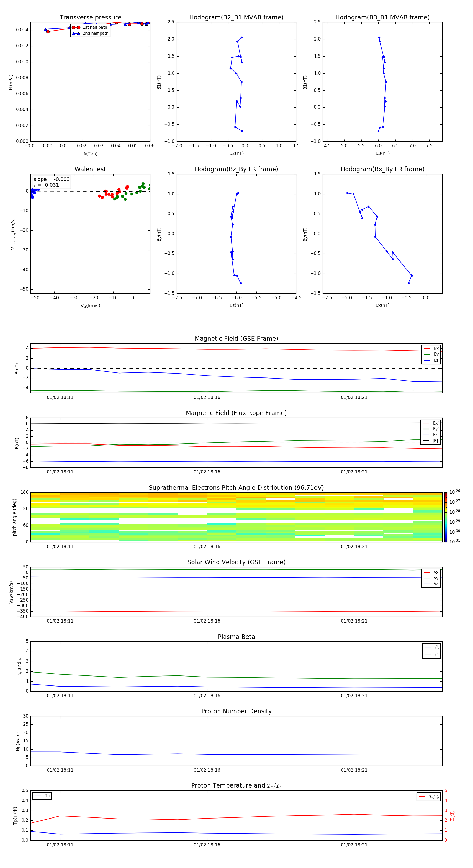The image size is (473, 868).
Task: Select 'Bz' in the GSE magnetic field legend
Action: point(431,361)
